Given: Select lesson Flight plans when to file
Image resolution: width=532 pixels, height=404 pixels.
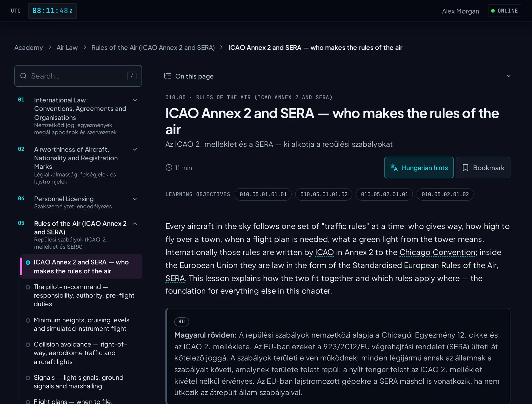Looking at the screenshot, I should [x=81, y=401].
